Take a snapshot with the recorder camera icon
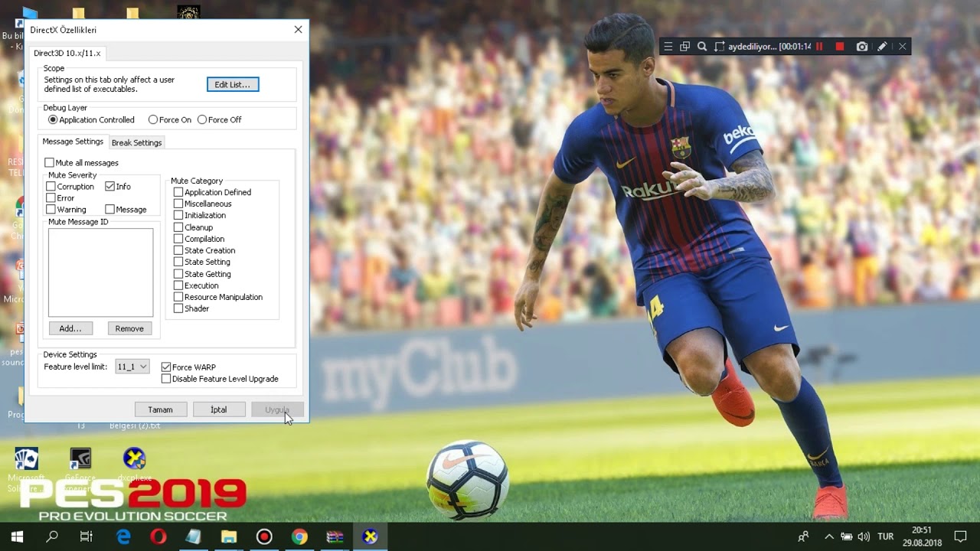The image size is (980, 551). pos(862,47)
